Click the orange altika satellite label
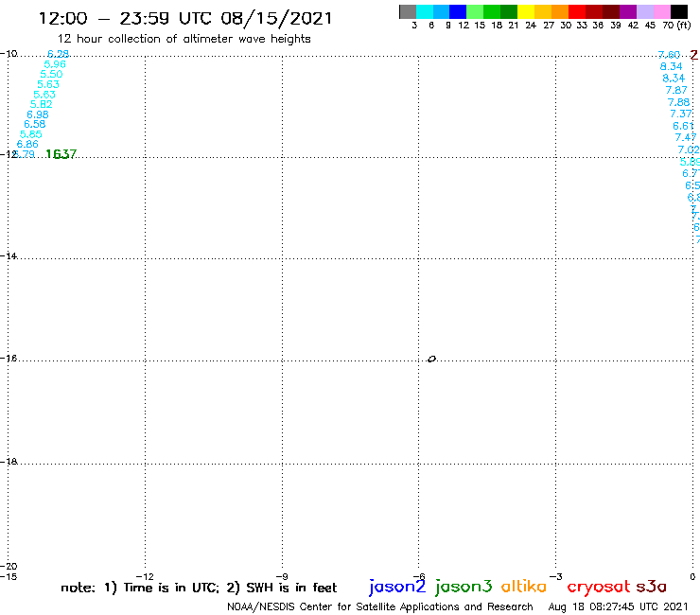The width and height of the screenshot is (700, 615). coord(524,587)
